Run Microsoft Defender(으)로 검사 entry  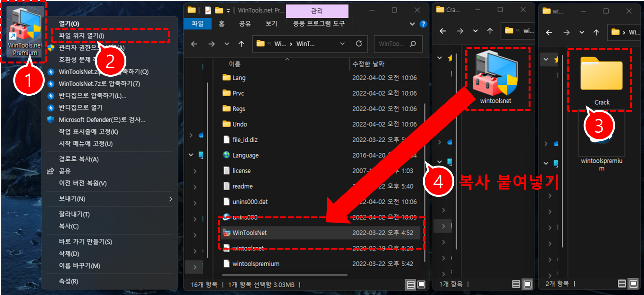[102, 119]
